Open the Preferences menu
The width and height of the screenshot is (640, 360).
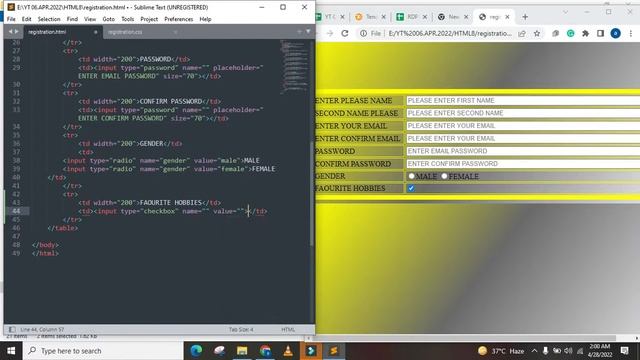[x=178, y=19]
